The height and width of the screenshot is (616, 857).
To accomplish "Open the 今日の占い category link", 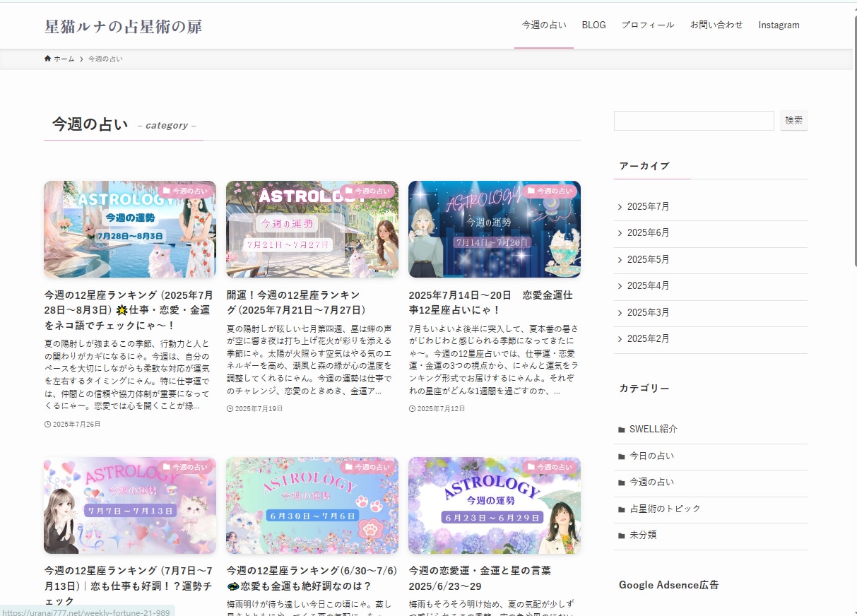I will [651, 456].
